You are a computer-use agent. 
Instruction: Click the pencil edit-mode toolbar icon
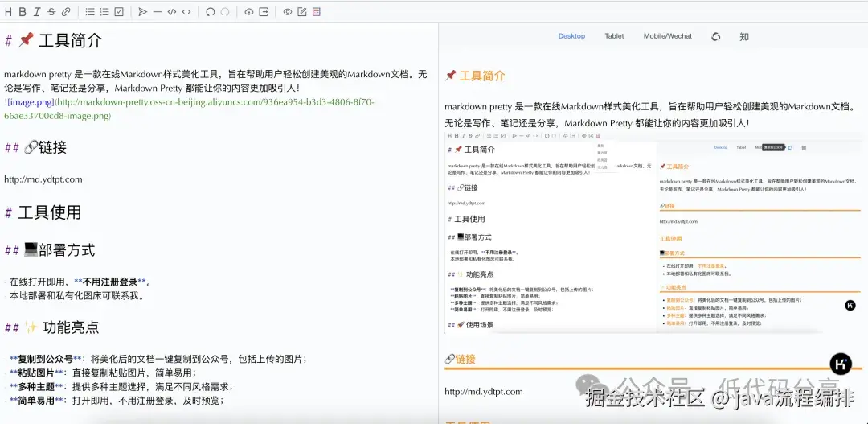(301, 11)
